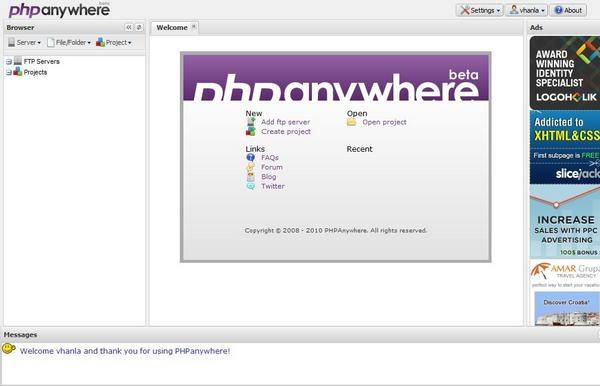This screenshot has height=386, width=600.
Task: Click the Blog icon
Action: [x=251, y=176]
